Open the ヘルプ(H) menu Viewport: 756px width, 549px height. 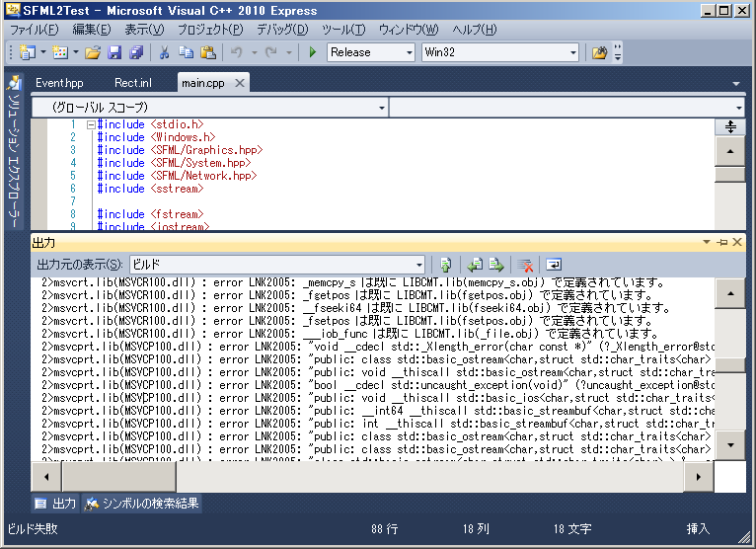pyautogui.click(x=474, y=30)
